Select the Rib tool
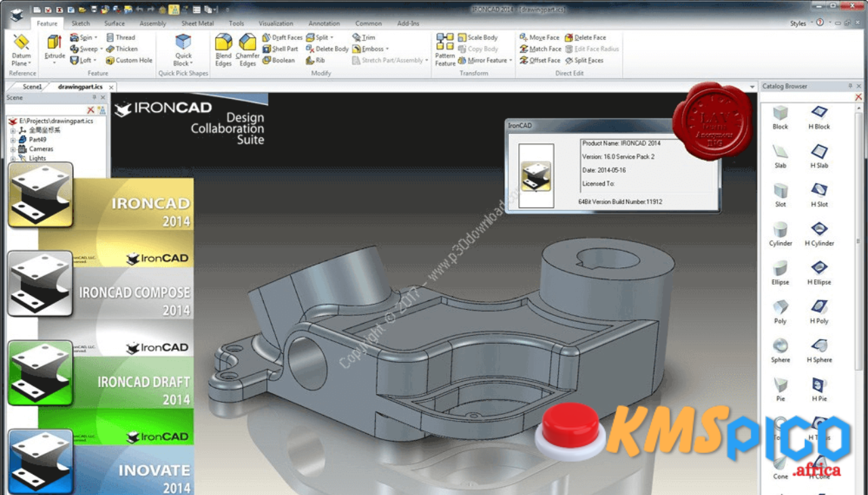Screen dimensions: 868x495 coord(316,60)
